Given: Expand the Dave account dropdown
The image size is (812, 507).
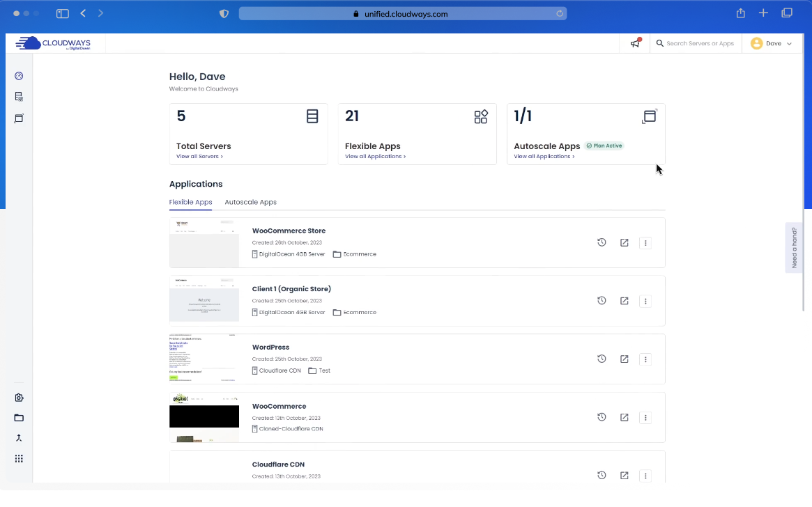Looking at the screenshot, I should pyautogui.click(x=771, y=43).
